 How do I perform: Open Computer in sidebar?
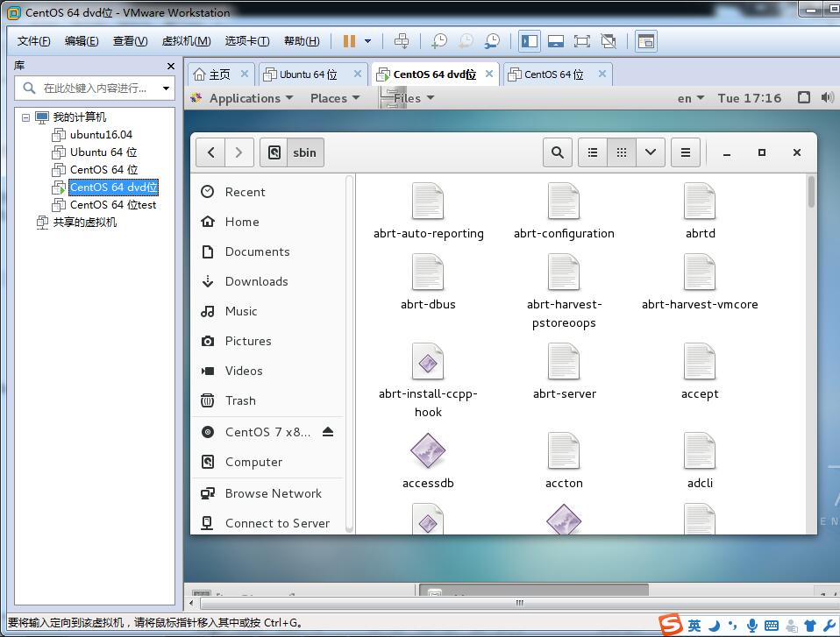point(269,462)
